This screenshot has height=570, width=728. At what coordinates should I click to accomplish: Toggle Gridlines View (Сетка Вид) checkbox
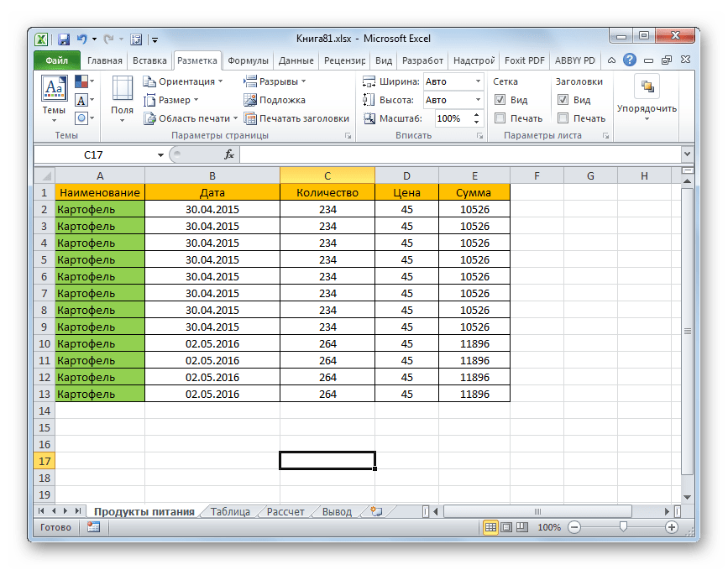pyautogui.click(x=500, y=100)
